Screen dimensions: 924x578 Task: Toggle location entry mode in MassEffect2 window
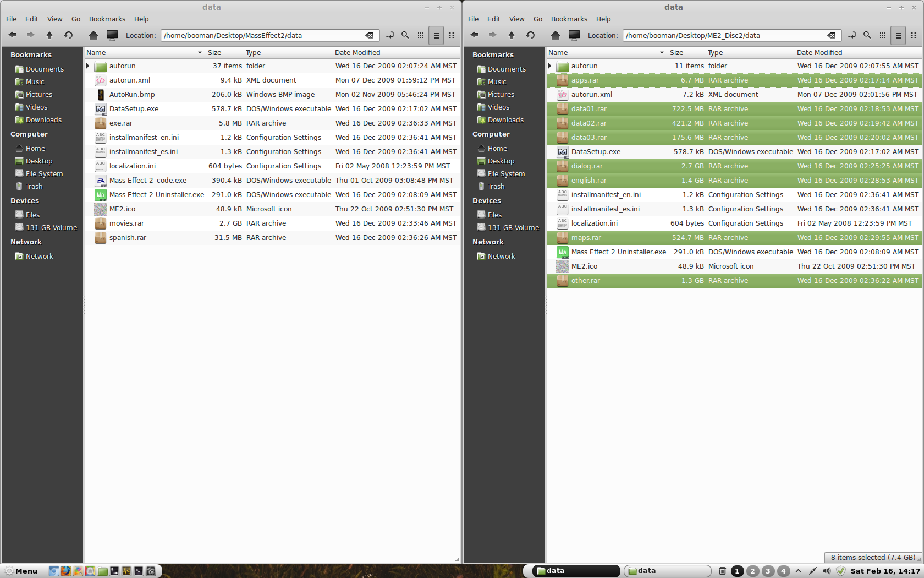point(390,35)
